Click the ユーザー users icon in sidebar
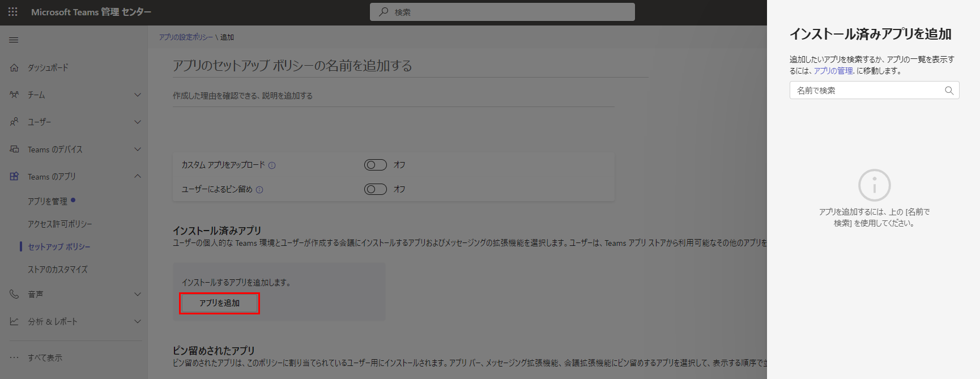 tap(14, 122)
